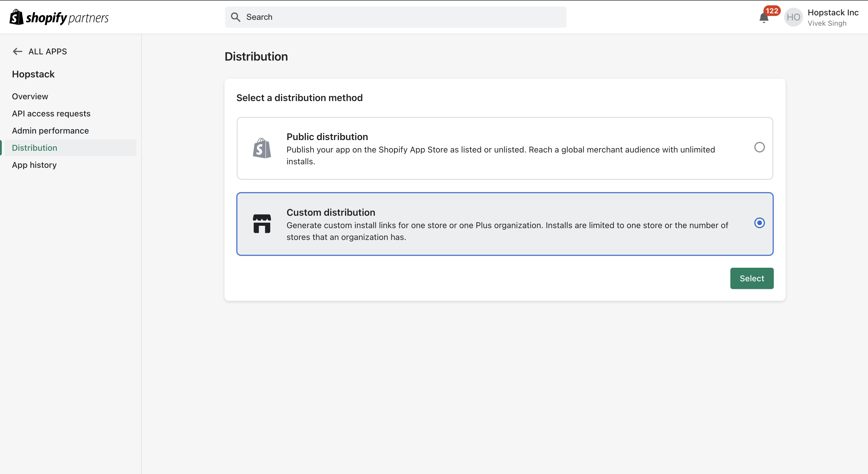868x474 pixels.
Task: Click the search magnifier icon
Action: 236,17
